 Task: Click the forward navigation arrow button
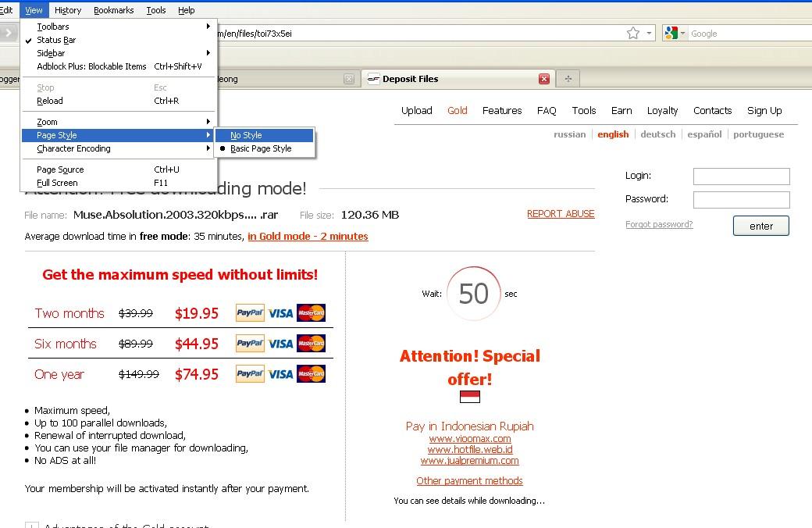[9, 33]
